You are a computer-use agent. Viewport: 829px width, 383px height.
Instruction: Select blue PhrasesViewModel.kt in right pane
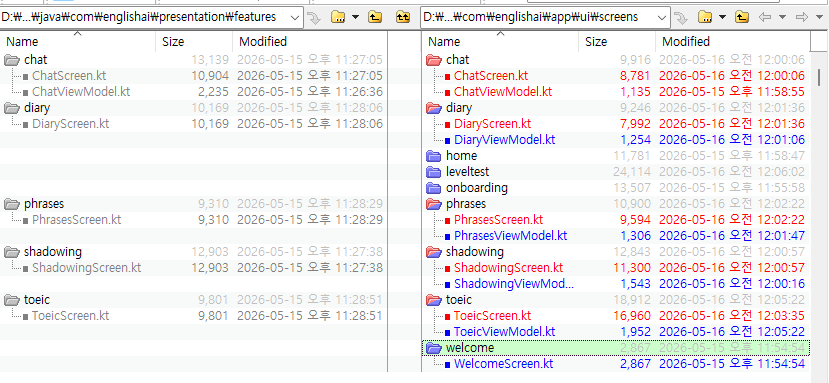(511, 235)
